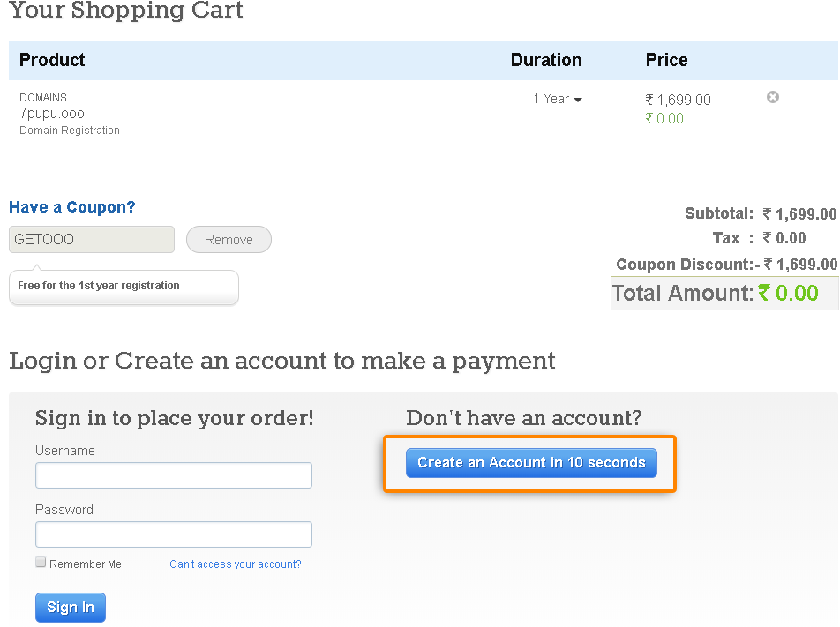This screenshot has height=627, width=840.
Task: Select the 7pupu.ooo domain name
Action: point(52,114)
